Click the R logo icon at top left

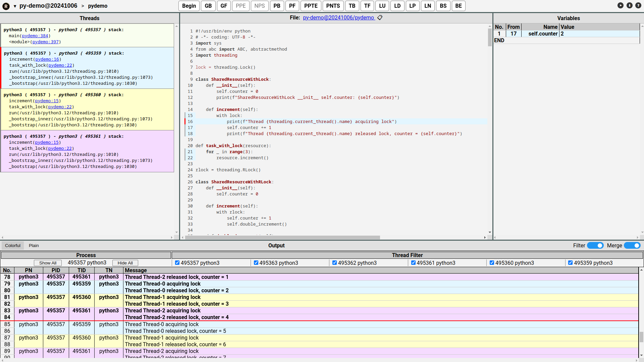(x=6, y=6)
